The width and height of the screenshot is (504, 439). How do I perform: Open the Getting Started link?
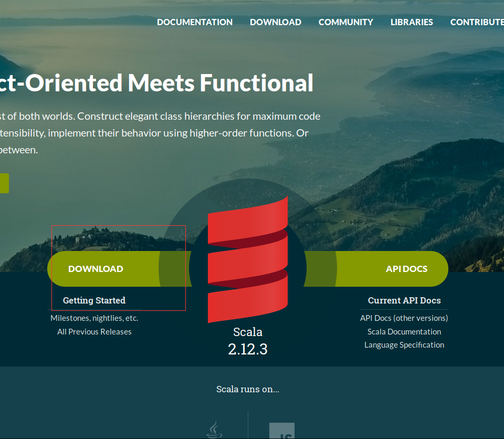(x=94, y=300)
